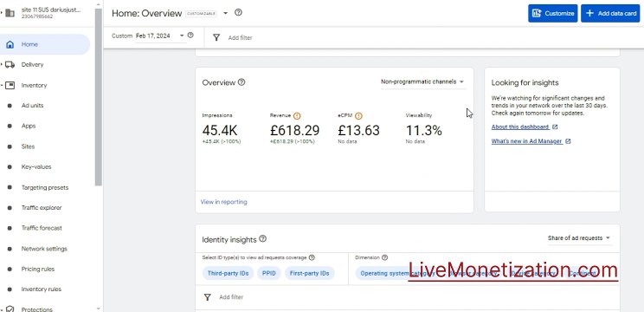Open Network settings in the sidebar
This screenshot has height=312, width=644.
[44, 249]
